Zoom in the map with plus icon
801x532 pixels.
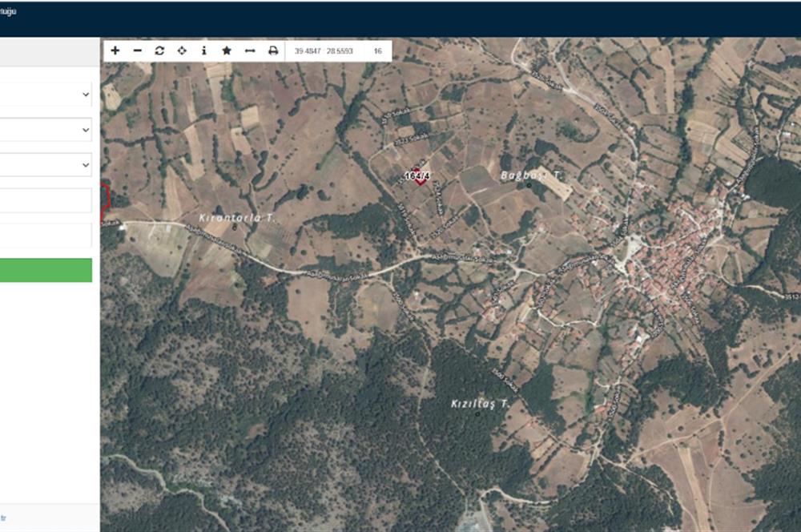tap(115, 50)
